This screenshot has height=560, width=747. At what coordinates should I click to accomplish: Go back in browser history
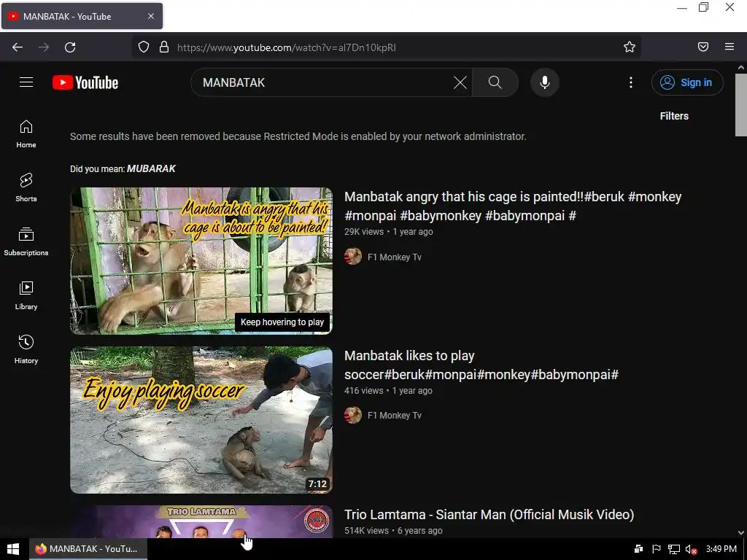click(18, 47)
